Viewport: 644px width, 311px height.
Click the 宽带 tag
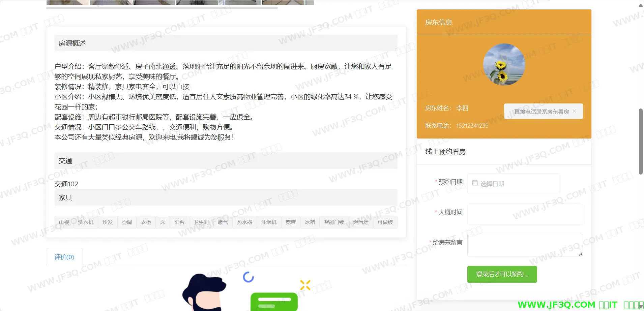[x=290, y=222]
